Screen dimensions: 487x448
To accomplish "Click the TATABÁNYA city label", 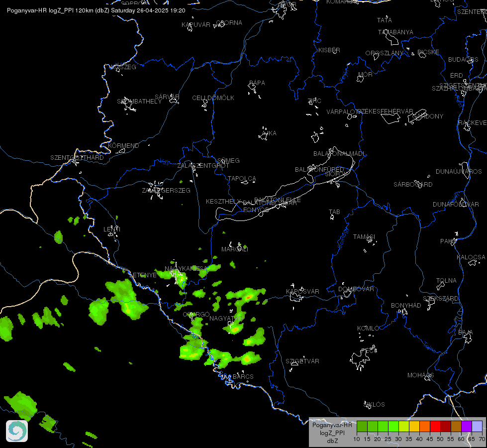I will click(395, 32).
